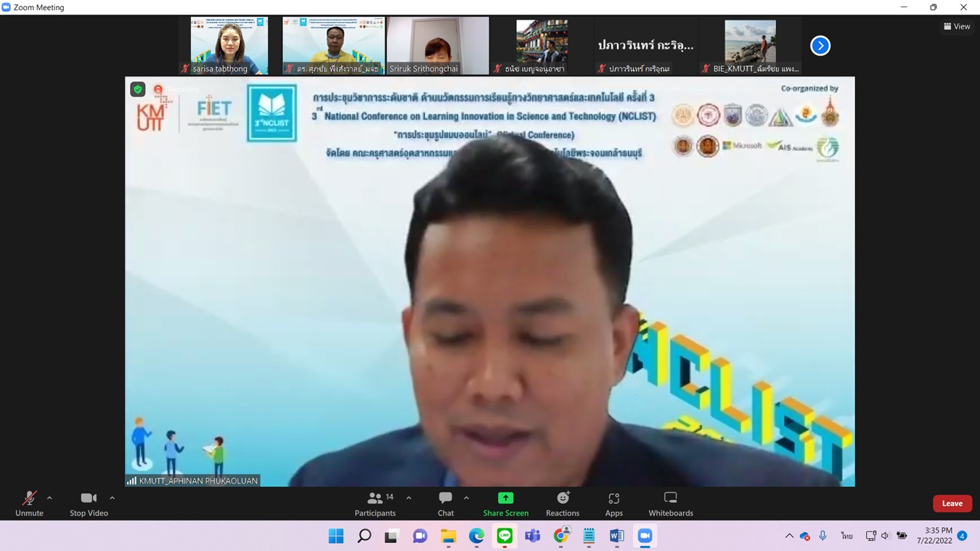Click the green Share Screen icon
This screenshot has width=980, height=551.
[x=505, y=498]
